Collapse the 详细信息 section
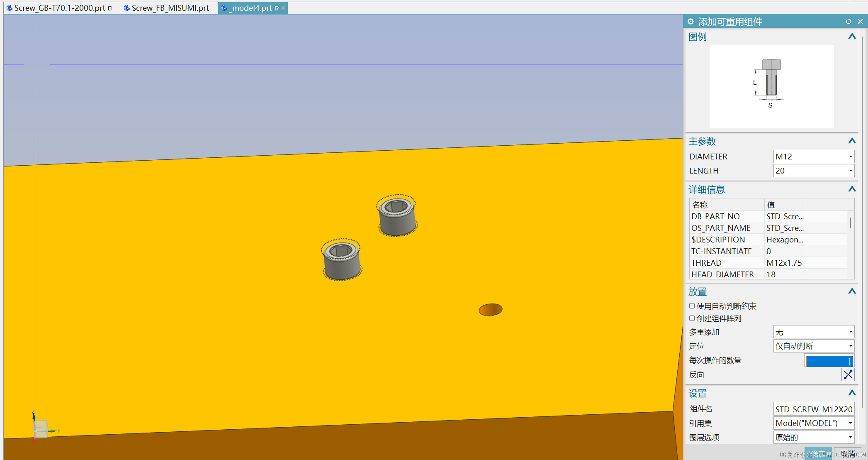The image size is (868, 460). click(852, 189)
